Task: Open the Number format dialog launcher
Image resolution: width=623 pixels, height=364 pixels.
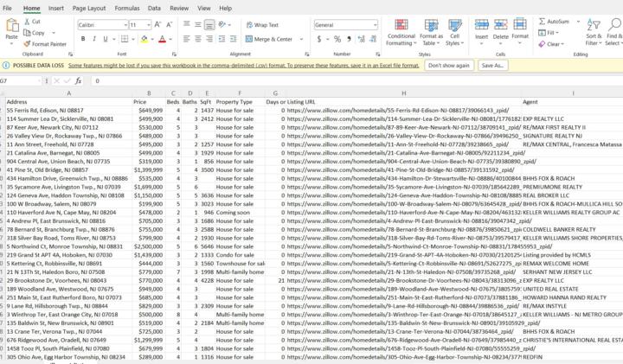Action: pyautogui.click(x=377, y=54)
